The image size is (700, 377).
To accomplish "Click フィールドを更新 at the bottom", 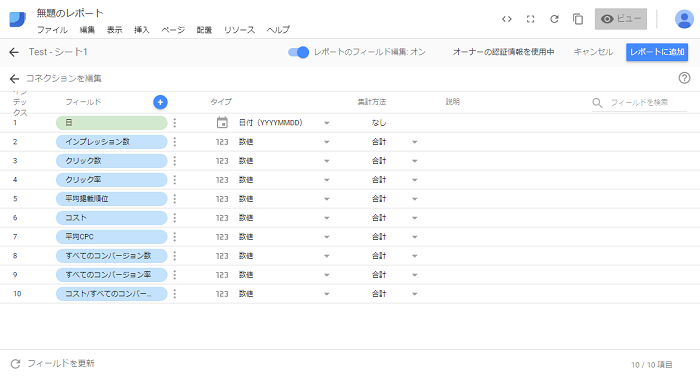I will click(61, 364).
